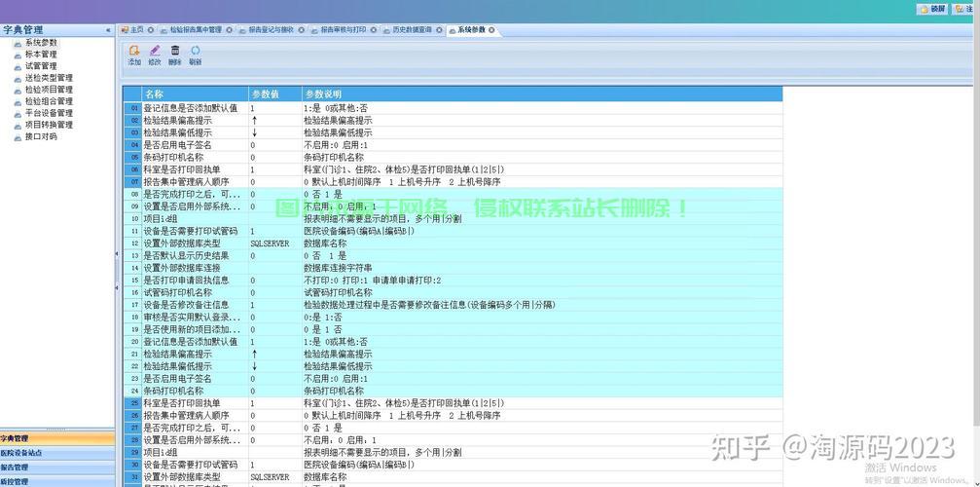Click the icon next to 标本管理

pos(18,55)
